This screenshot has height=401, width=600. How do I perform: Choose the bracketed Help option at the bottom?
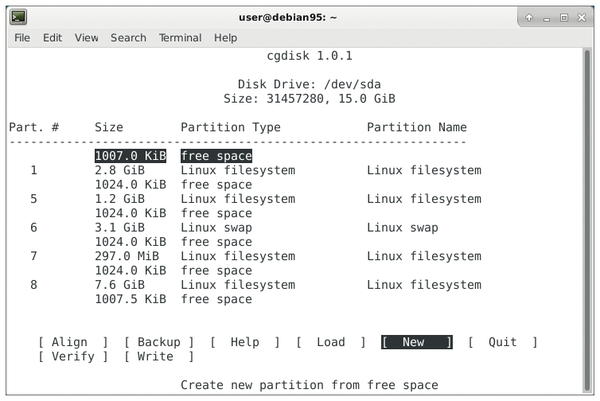(x=245, y=342)
